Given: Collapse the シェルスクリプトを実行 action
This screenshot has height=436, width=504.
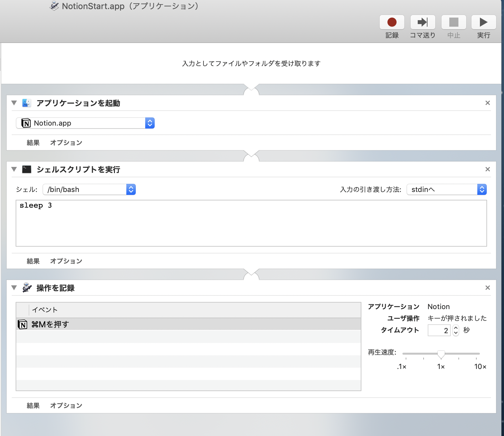Looking at the screenshot, I should (x=14, y=169).
